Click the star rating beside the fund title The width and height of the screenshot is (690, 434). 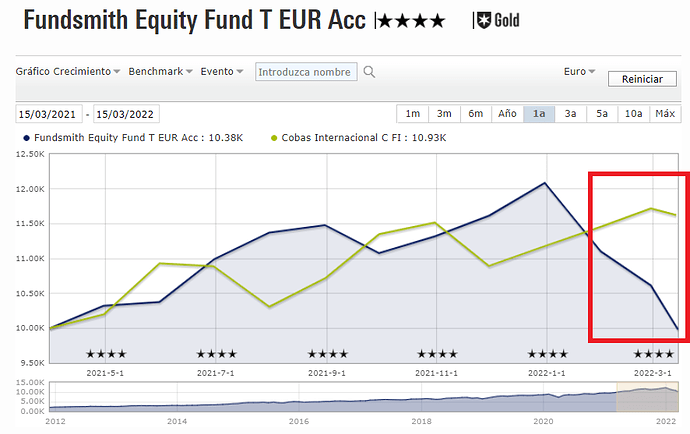(x=411, y=20)
